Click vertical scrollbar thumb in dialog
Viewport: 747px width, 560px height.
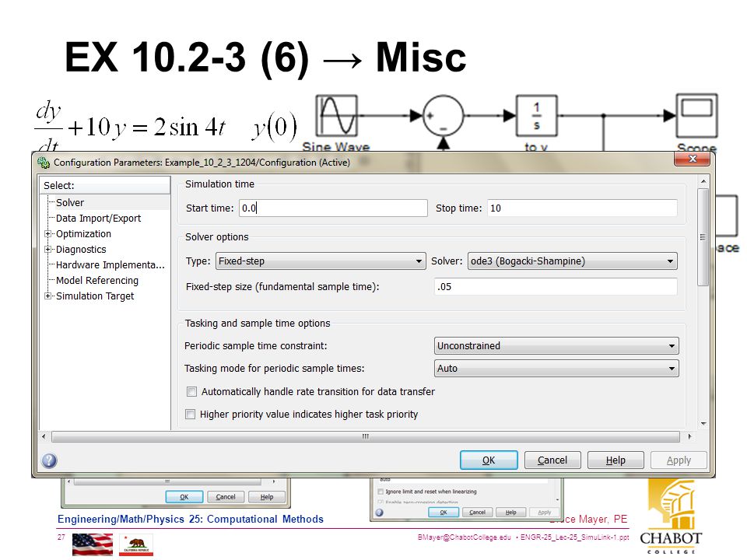703,237
